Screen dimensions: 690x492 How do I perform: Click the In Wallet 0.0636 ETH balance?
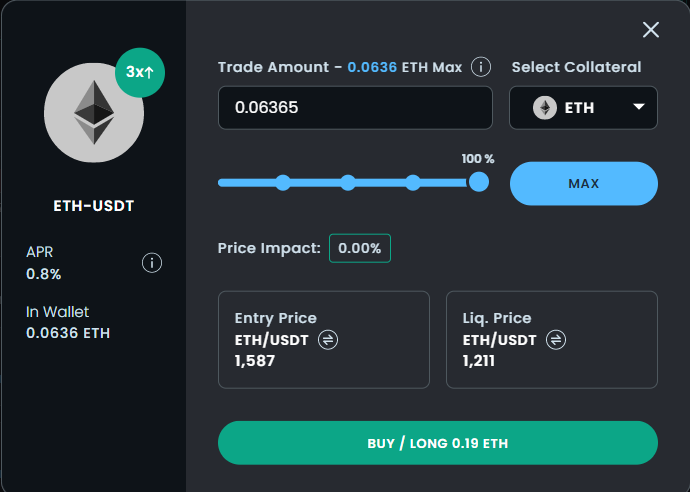pos(68,333)
